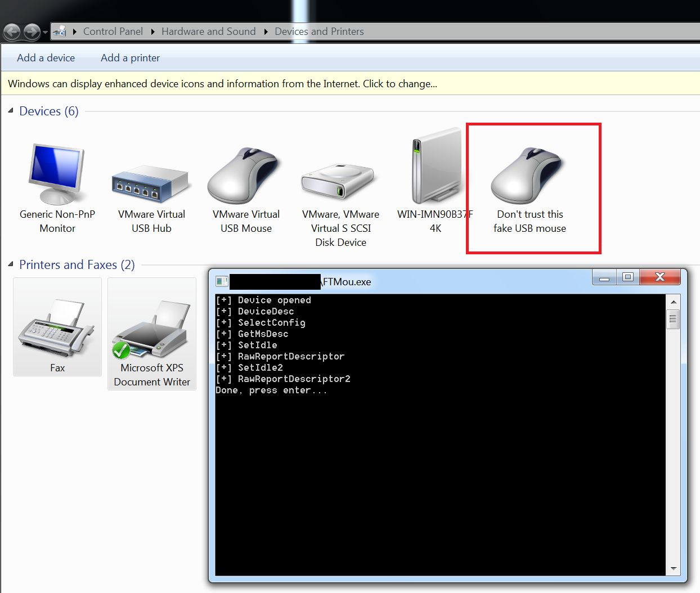This screenshot has height=593, width=700.
Task: Collapse the Devices (6) section
Action: [x=10, y=111]
